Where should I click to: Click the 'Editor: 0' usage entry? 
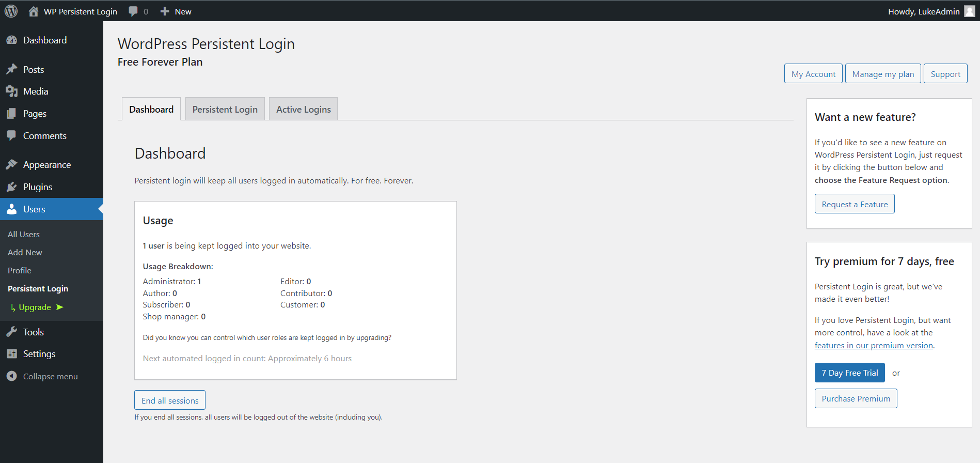[296, 282]
